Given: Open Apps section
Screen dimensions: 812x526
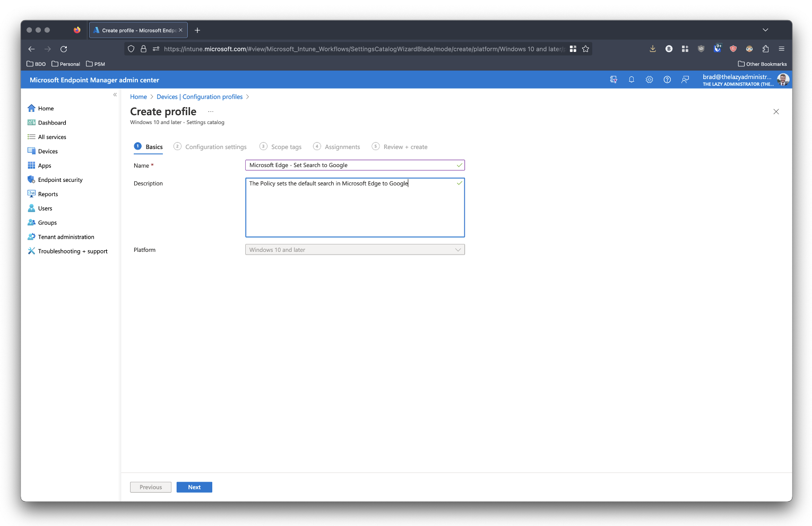Looking at the screenshot, I should pos(39,165).
